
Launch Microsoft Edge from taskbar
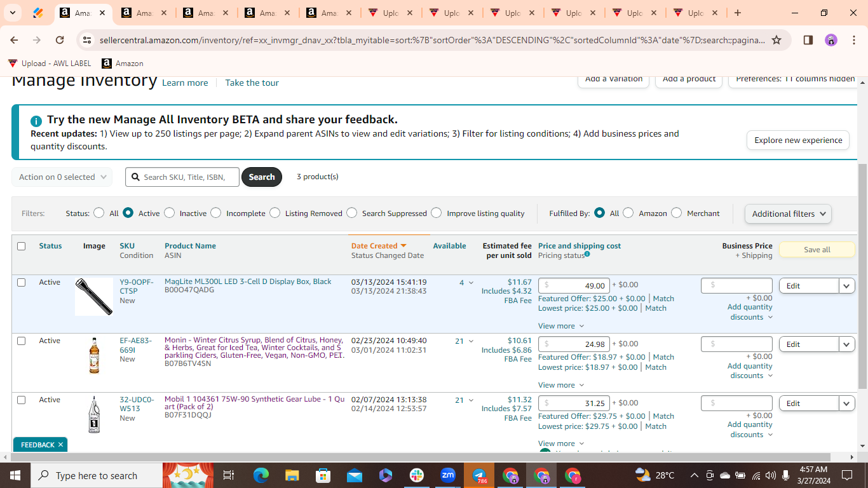coord(261,475)
